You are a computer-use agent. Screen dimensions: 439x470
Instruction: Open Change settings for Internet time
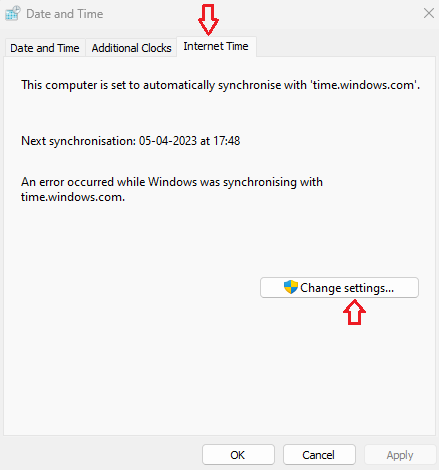point(339,288)
